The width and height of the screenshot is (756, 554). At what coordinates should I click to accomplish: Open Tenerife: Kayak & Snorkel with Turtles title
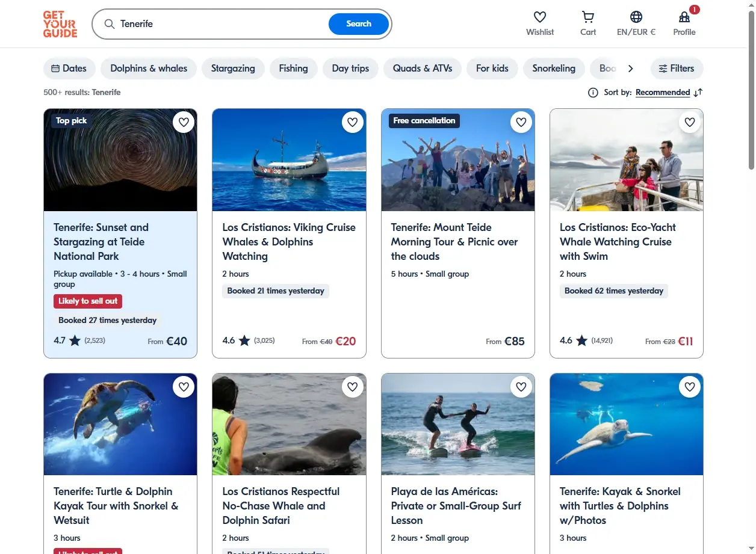tap(620, 506)
